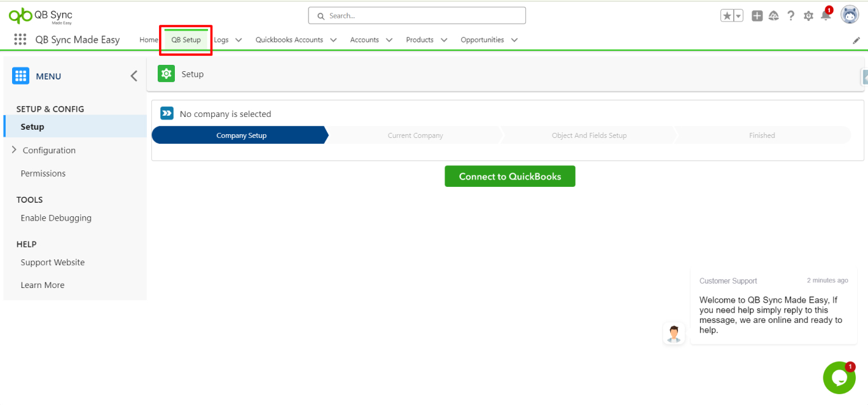Image resolution: width=868 pixels, height=405 pixels.
Task: Open Configuration in the sidebar
Action: coord(49,151)
